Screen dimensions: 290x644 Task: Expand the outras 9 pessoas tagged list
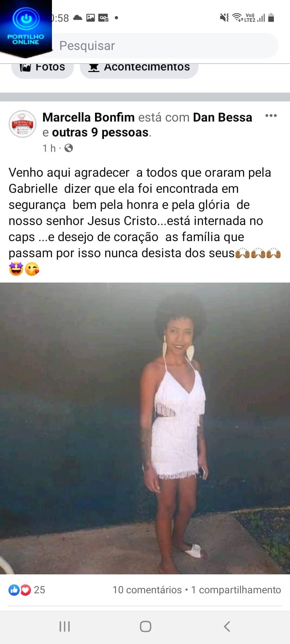coord(100,132)
